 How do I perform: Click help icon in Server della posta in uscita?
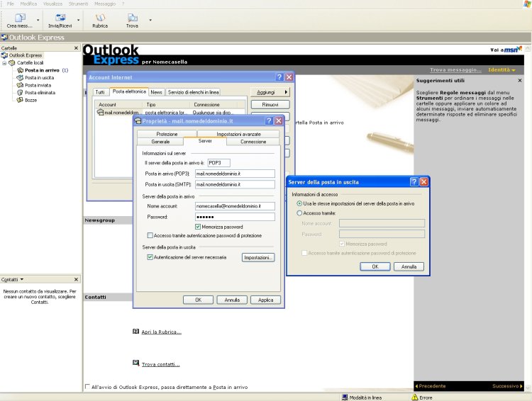click(x=414, y=182)
